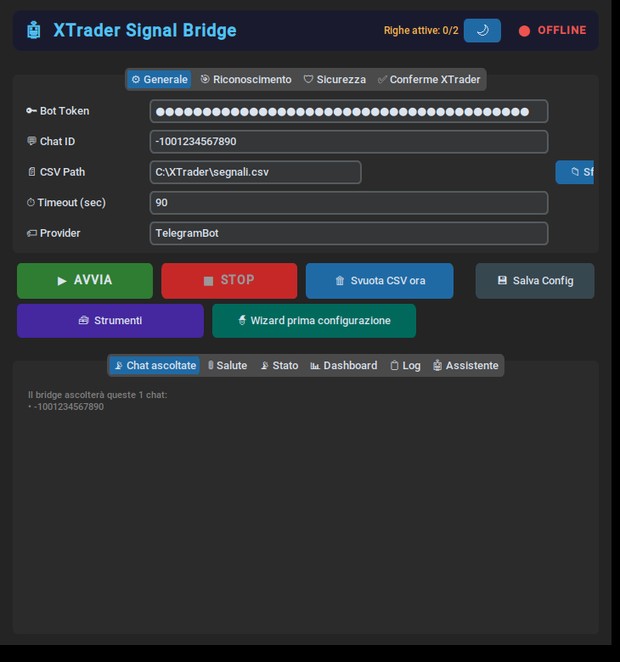Toggle dark mode with the moon button
620x662 pixels.
482,30
